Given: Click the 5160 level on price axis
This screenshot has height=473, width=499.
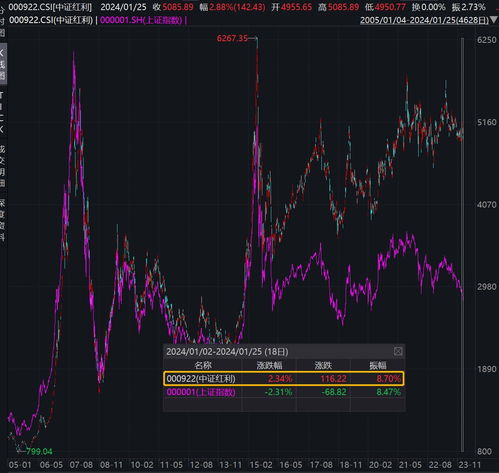Looking at the screenshot, I should pyautogui.click(x=486, y=122).
